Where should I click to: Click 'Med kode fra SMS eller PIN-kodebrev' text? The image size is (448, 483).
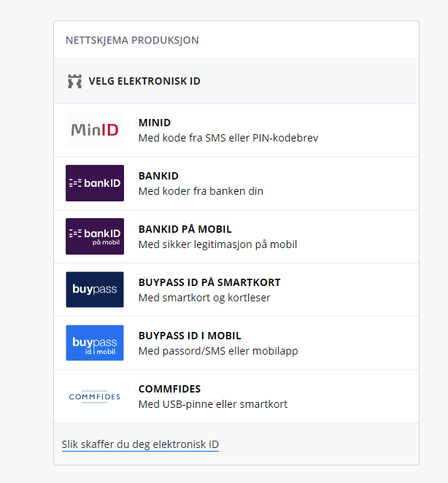coord(228,138)
